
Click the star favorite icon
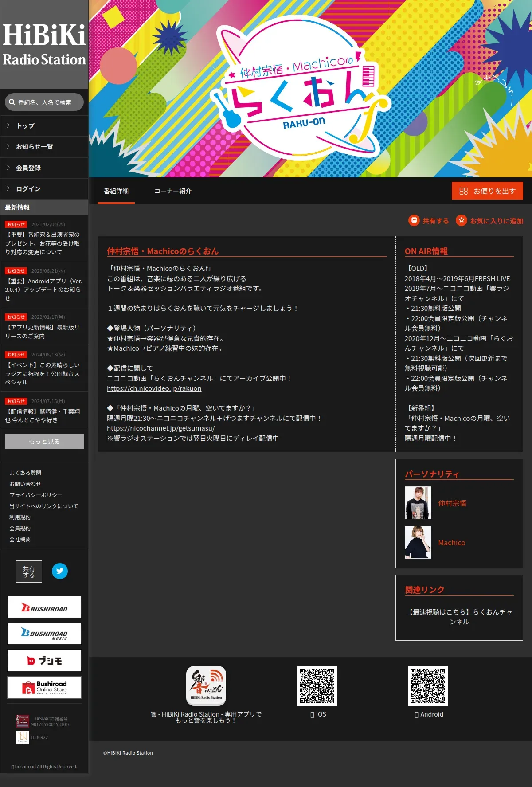pos(462,220)
